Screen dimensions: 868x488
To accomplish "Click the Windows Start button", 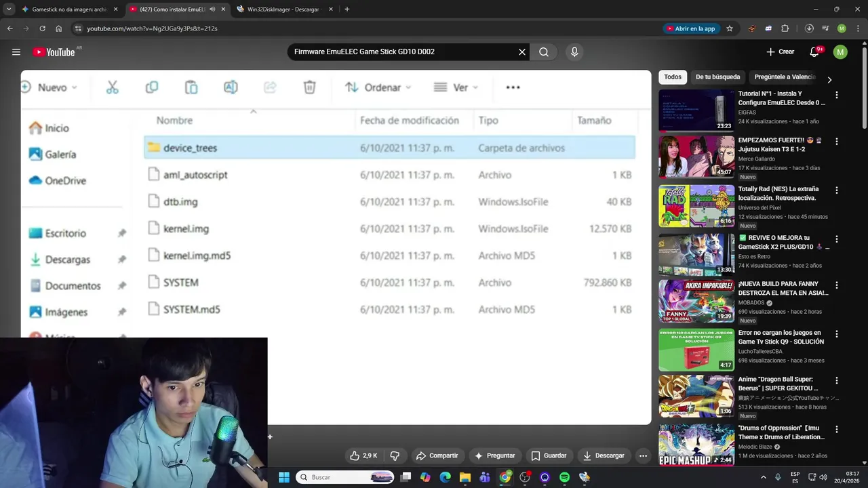I will [x=284, y=477].
